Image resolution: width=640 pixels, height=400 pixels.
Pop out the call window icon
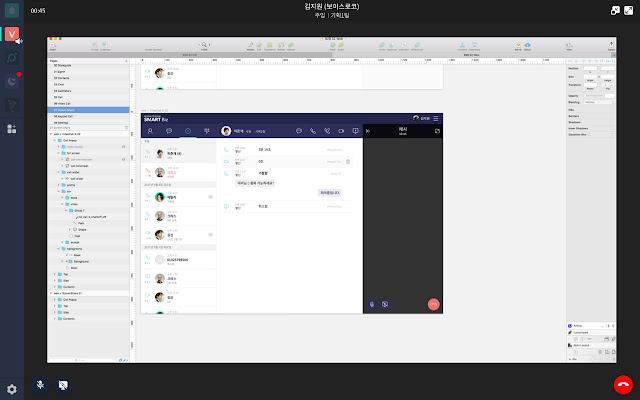tap(615, 11)
